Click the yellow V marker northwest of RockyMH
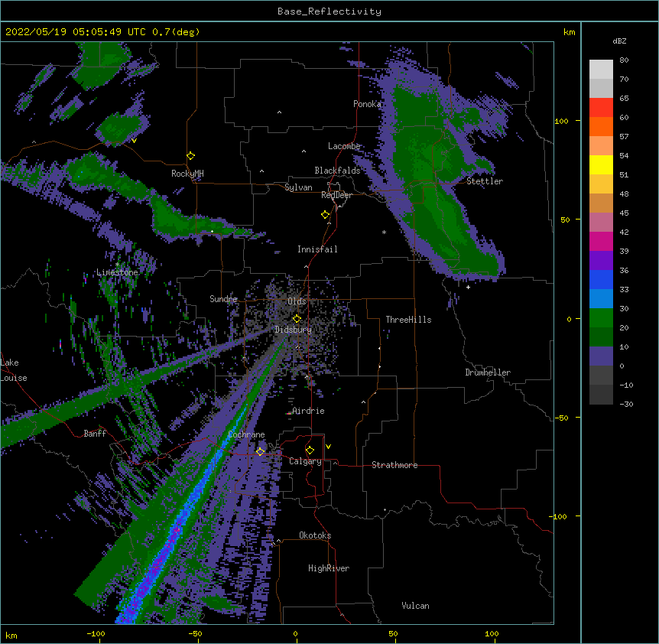Viewport: 659px width, 644px height. point(134,141)
